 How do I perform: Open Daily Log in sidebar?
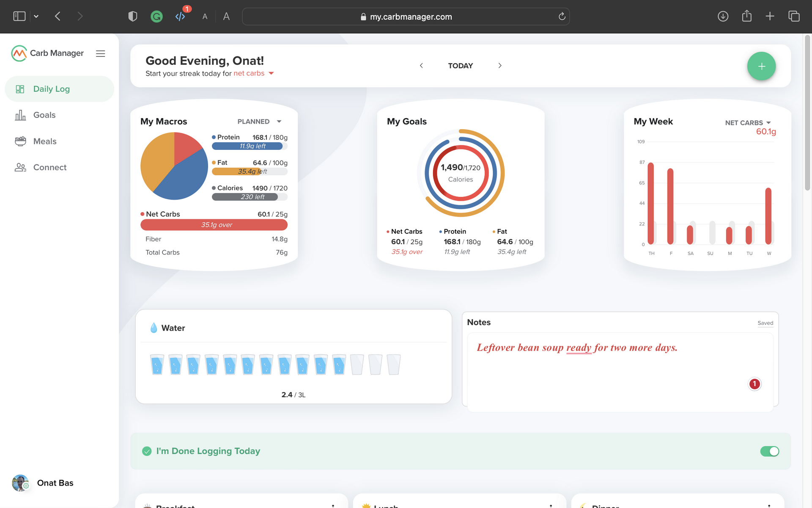coord(59,89)
